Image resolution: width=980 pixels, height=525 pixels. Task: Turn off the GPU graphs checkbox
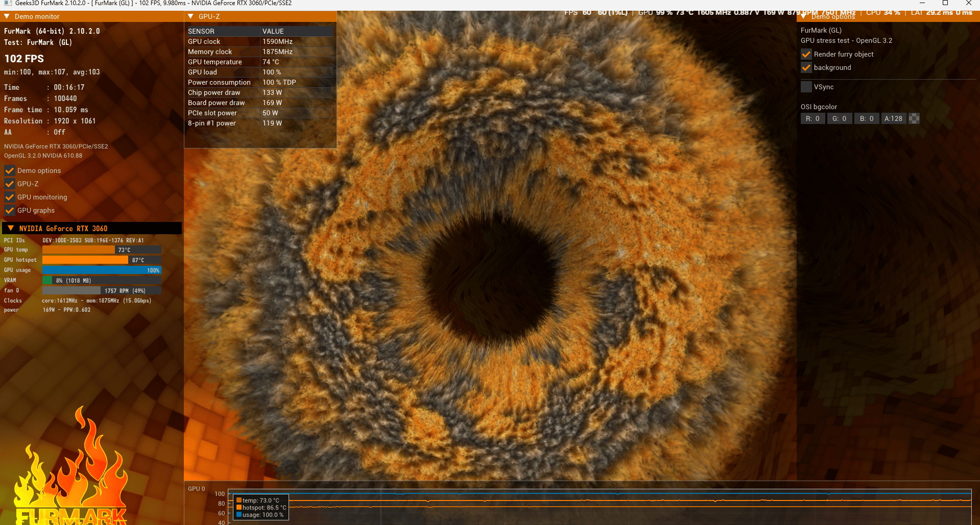(x=9, y=210)
